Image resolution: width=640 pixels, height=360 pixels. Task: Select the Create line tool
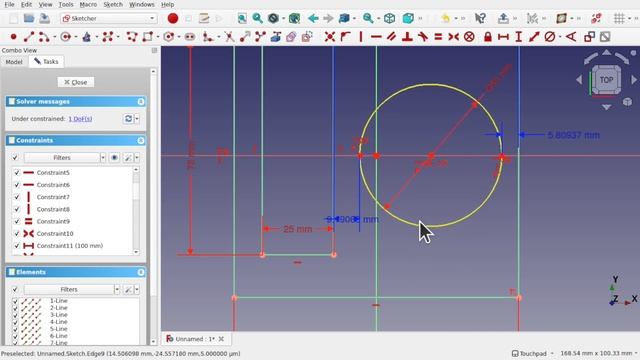[29, 37]
